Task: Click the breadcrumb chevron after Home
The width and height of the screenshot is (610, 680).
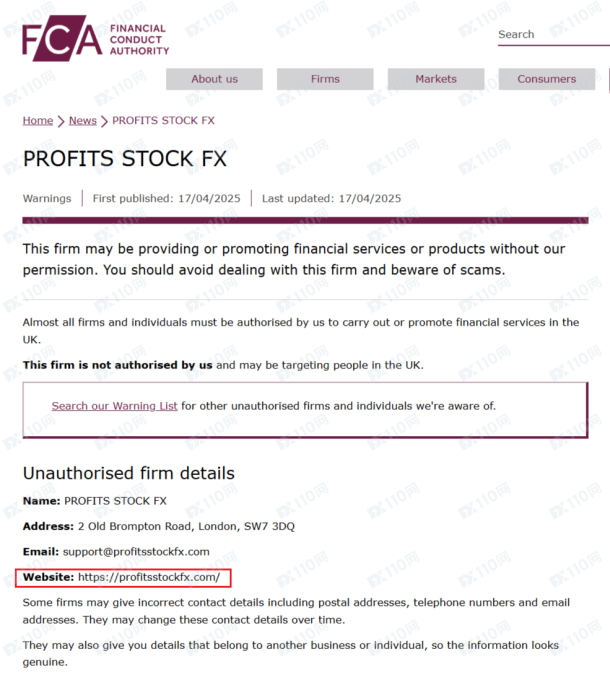Action: tap(61, 121)
